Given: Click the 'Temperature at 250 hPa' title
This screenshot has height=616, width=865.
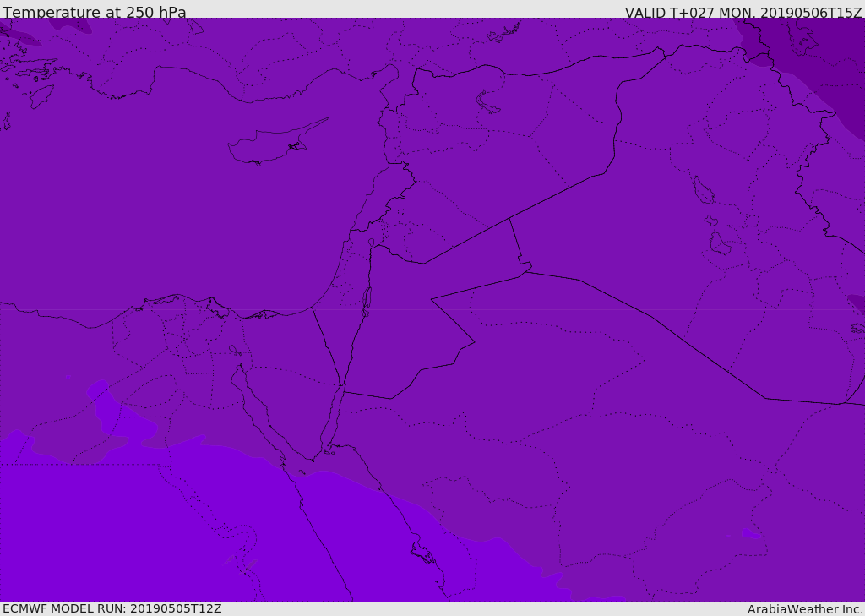Looking at the screenshot, I should [x=95, y=12].
